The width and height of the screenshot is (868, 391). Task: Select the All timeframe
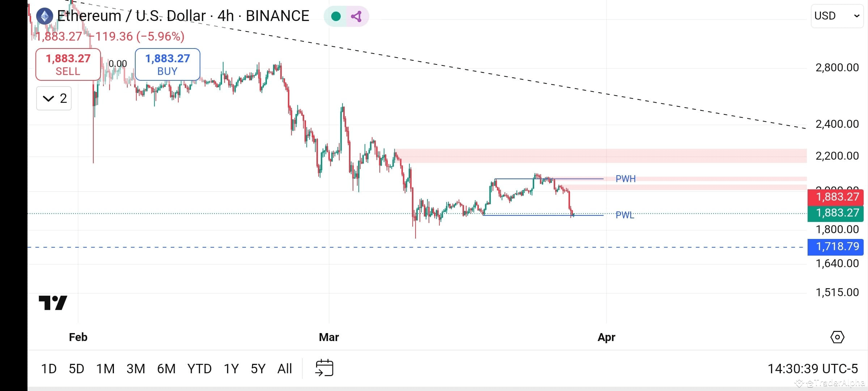coord(285,368)
